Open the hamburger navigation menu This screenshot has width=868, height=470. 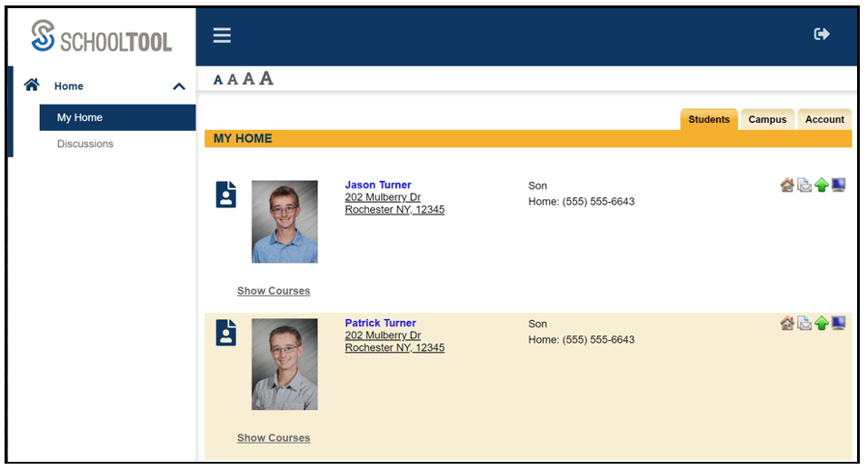point(222,35)
